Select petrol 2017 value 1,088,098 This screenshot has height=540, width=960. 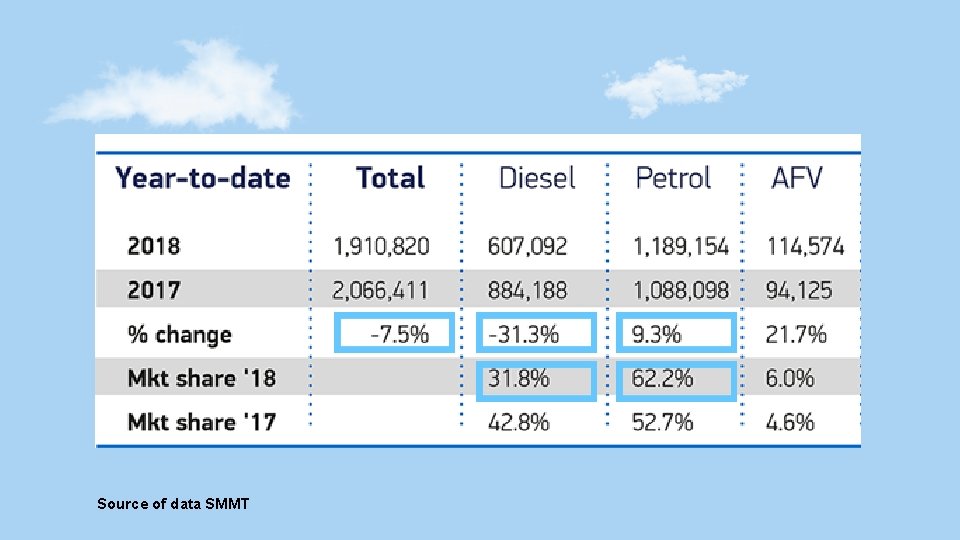pyautogui.click(x=680, y=290)
